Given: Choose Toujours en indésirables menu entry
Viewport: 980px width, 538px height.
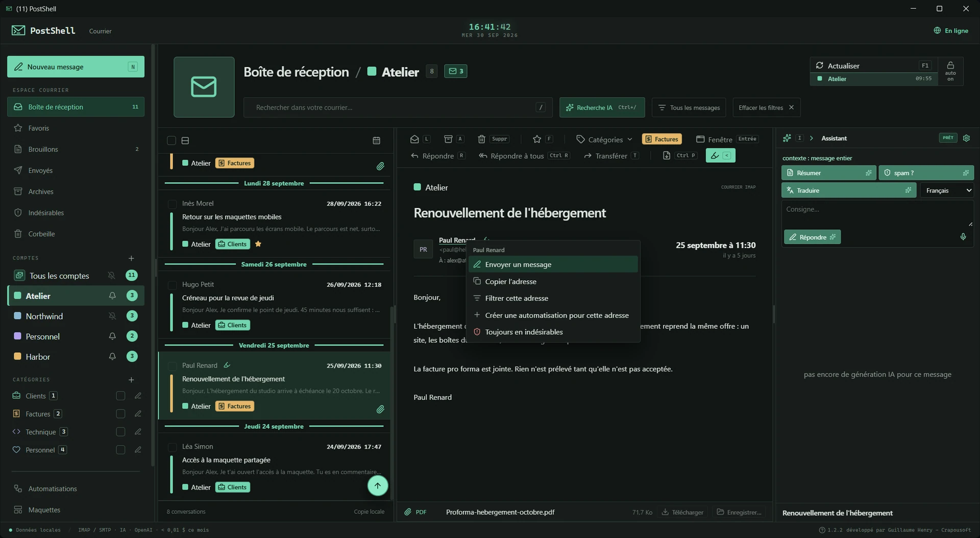Looking at the screenshot, I should [x=553, y=332].
